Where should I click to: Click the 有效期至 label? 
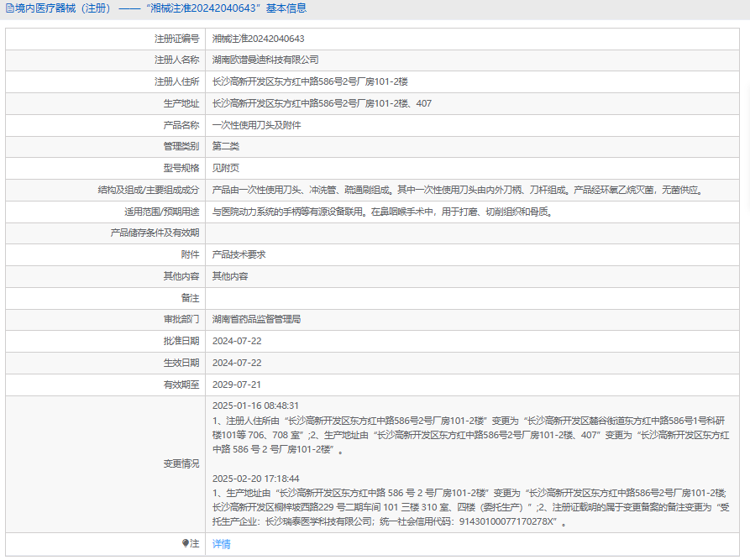tap(181, 385)
